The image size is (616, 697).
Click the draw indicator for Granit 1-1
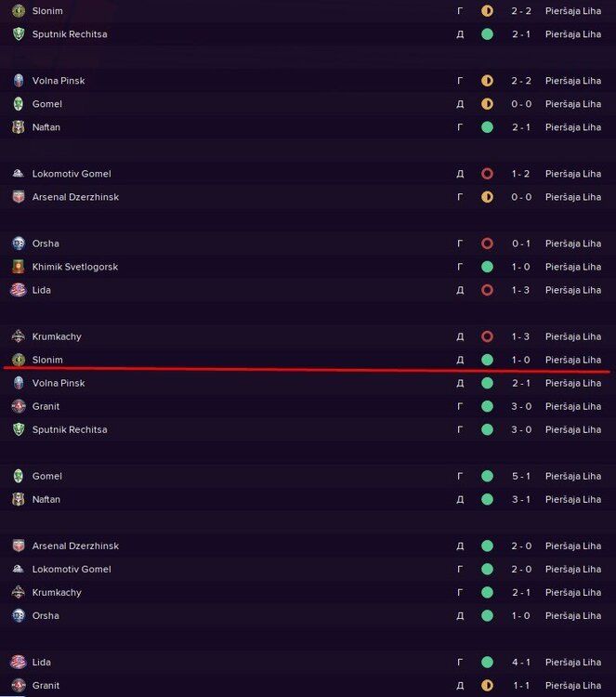coord(487,685)
